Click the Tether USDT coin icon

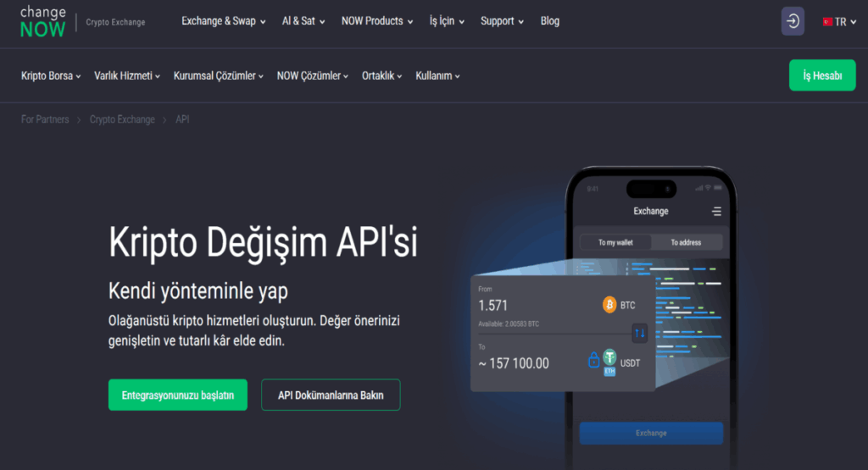click(x=609, y=357)
